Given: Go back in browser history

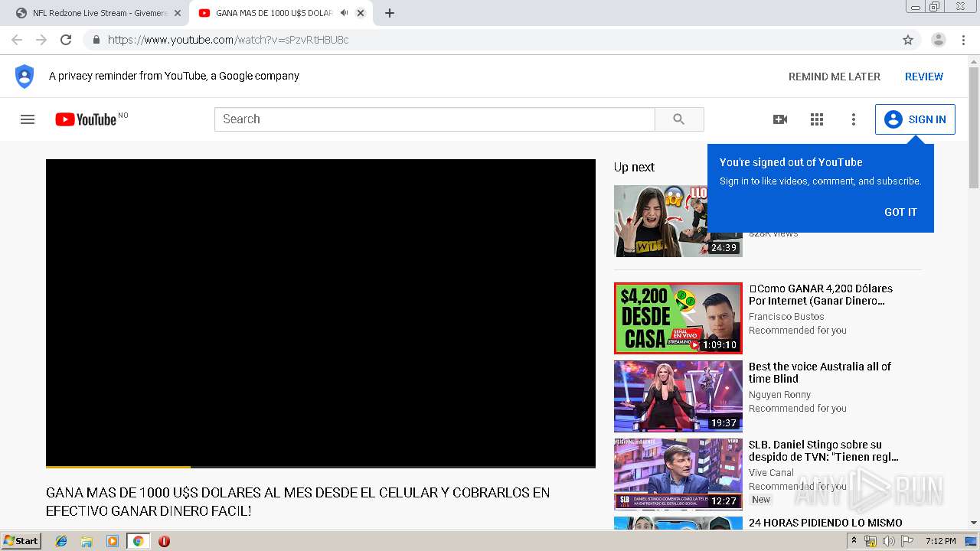Looking at the screenshot, I should click(x=17, y=40).
